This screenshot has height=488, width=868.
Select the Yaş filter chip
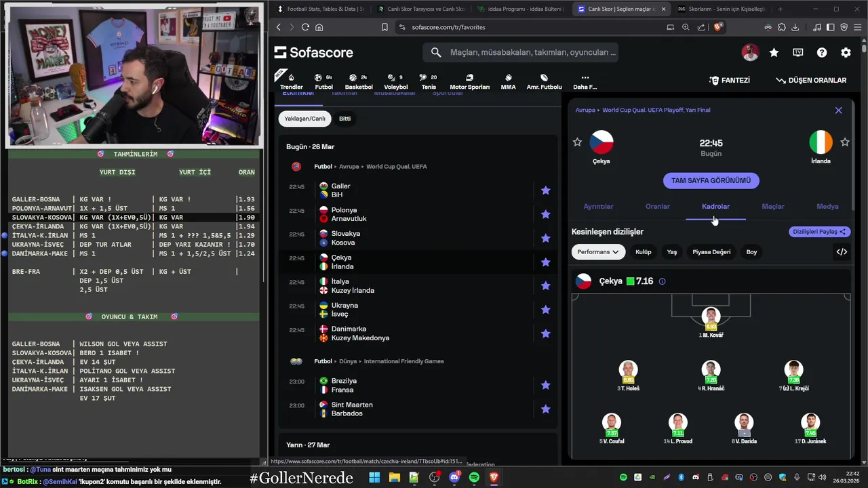(x=671, y=251)
